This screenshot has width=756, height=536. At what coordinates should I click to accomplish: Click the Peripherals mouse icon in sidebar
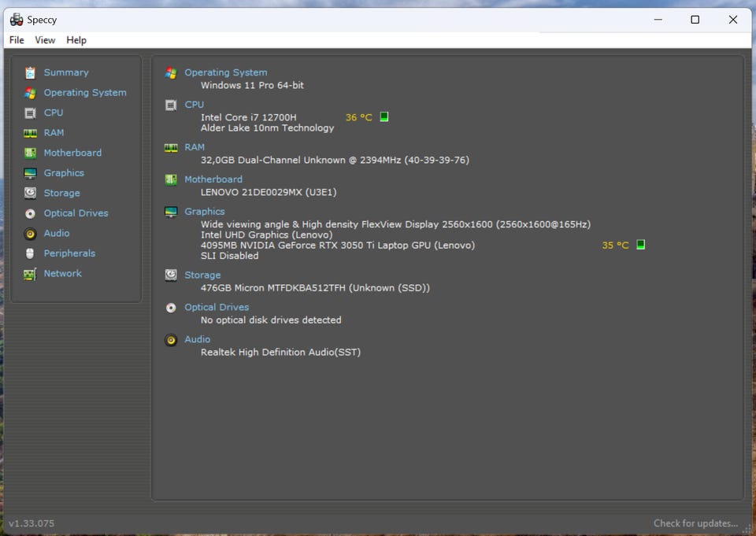[30, 253]
